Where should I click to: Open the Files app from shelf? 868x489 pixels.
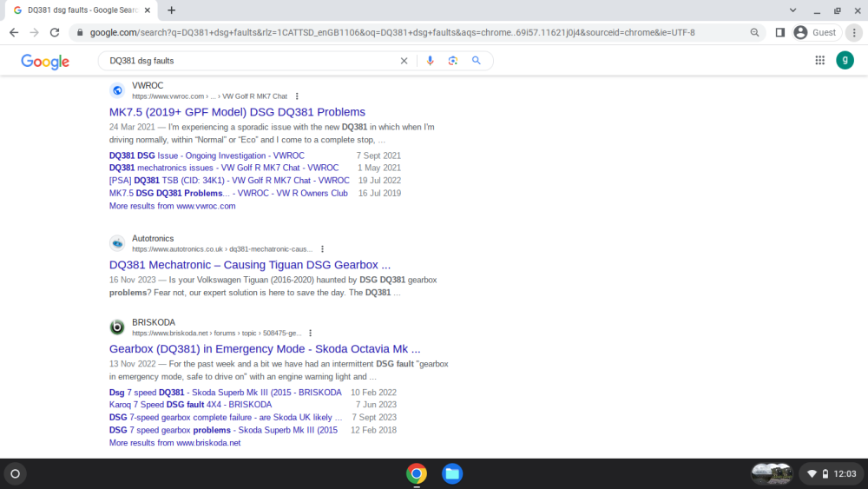(x=452, y=474)
